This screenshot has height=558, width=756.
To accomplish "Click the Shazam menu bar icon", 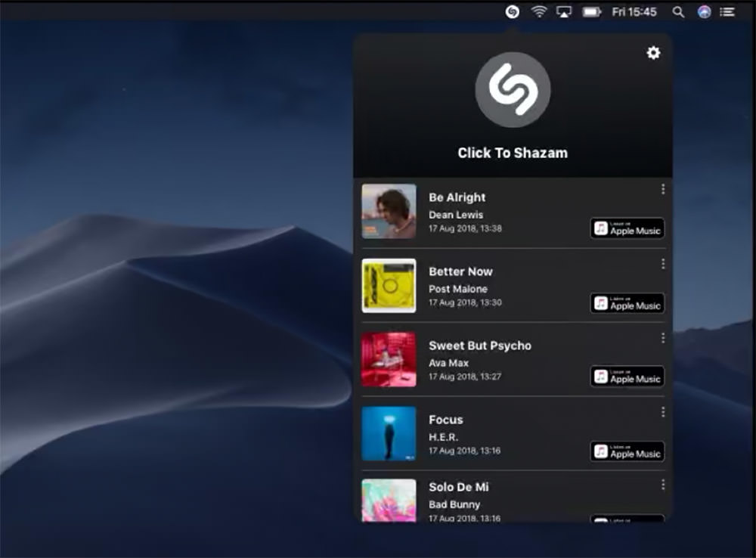I will (512, 11).
